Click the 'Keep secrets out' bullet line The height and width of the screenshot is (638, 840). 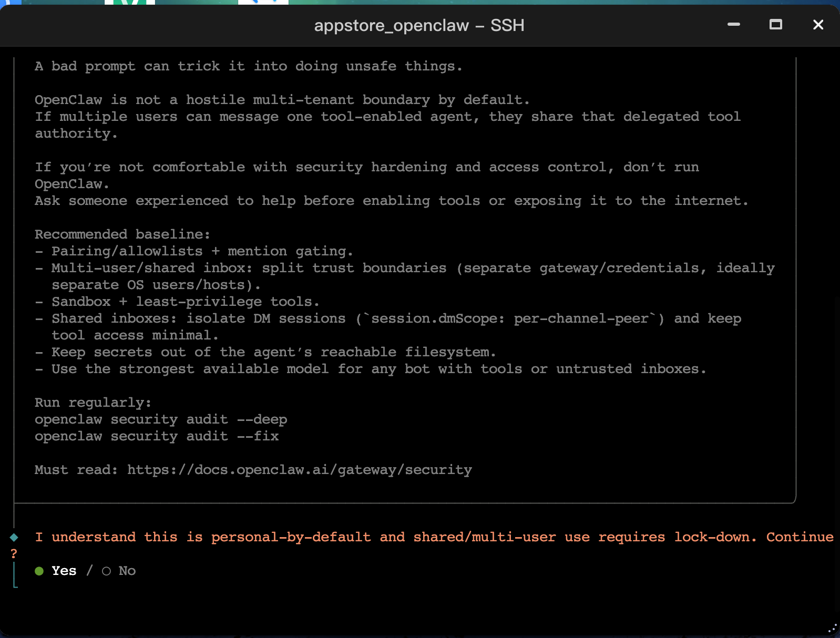[x=273, y=352]
